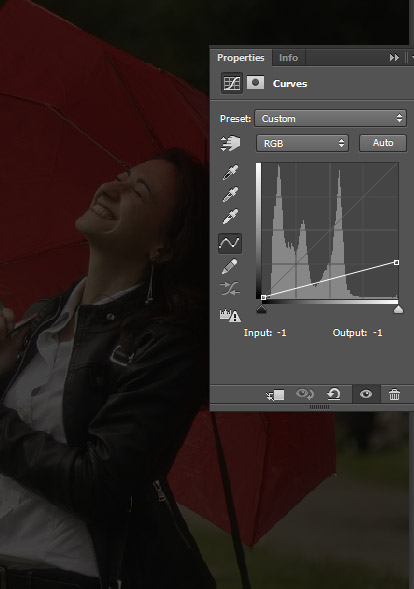Open the Preset Custom dropdown
414x589 pixels.
tap(331, 118)
